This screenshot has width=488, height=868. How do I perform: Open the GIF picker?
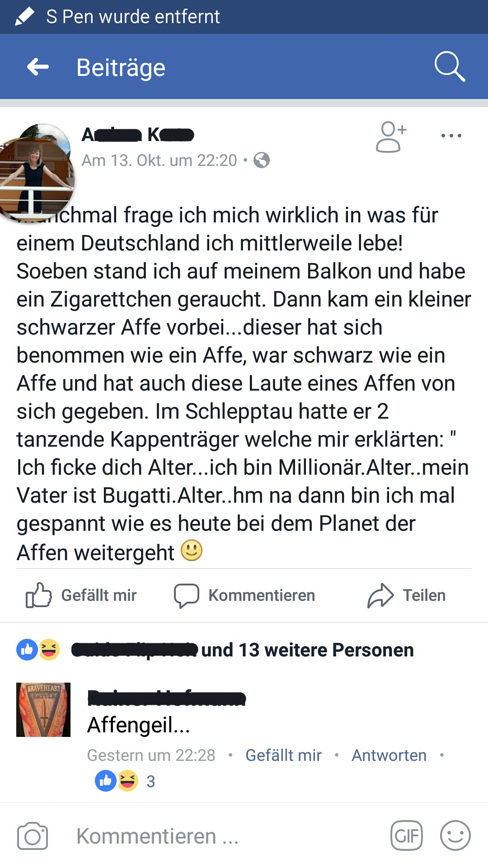[407, 835]
